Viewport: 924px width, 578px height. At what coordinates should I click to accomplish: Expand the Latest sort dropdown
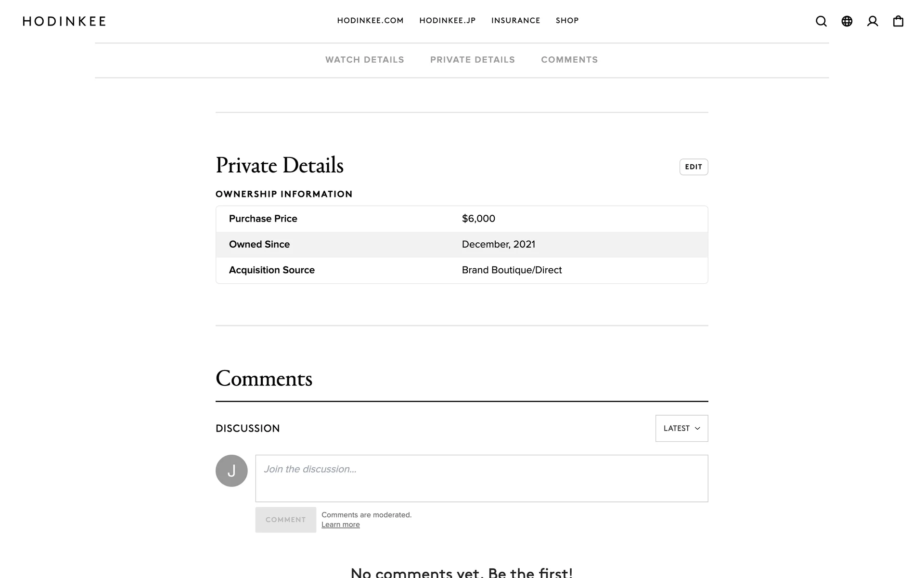[681, 428]
